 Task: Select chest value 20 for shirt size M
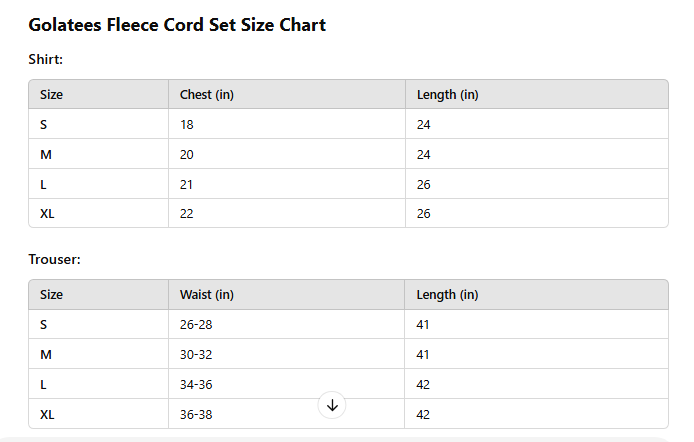pyautogui.click(x=187, y=155)
